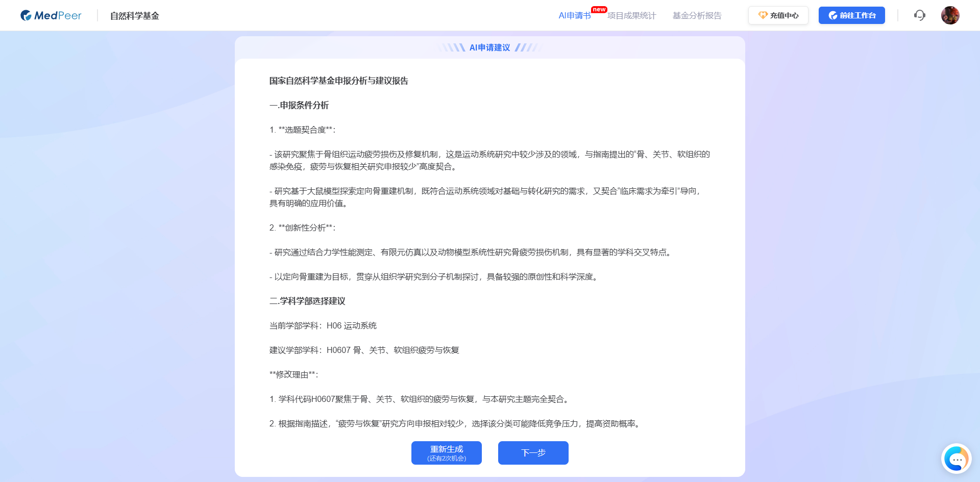Proceed with the 下一步 button
Viewport: 980px width, 482px height.
coord(533,453)
